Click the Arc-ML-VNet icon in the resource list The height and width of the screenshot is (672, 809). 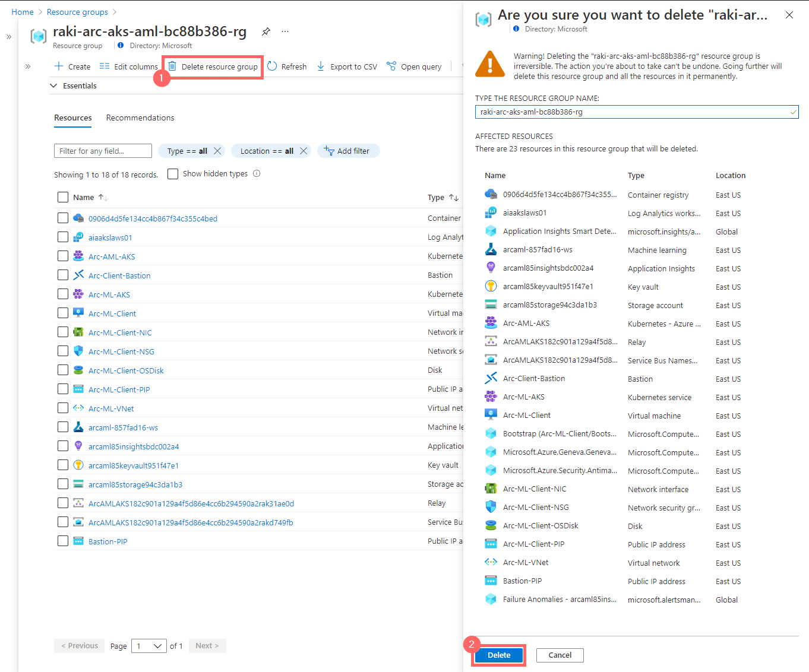click(78, 408)
